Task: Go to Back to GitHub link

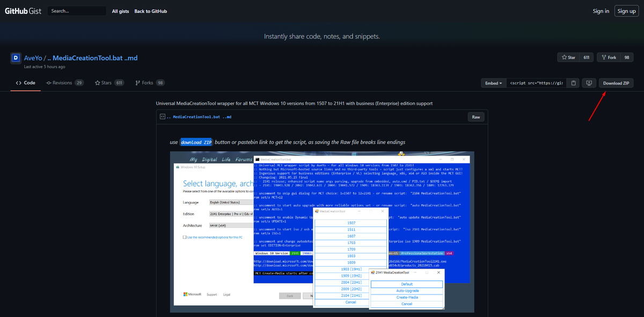Action: (151, 11)
